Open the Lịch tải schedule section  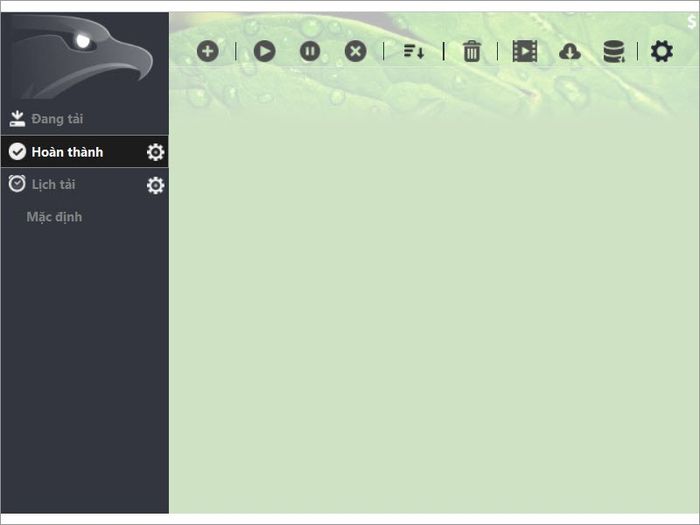click(85, 184)
